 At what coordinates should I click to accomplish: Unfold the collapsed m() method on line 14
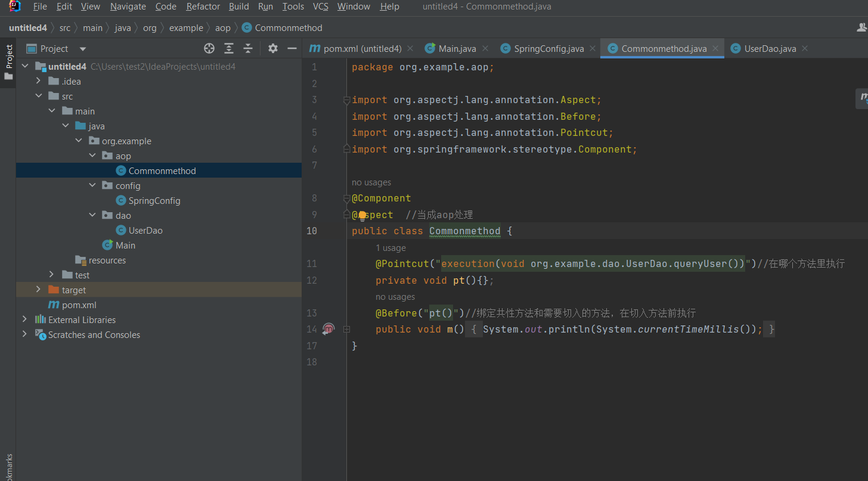pos(346,329)
